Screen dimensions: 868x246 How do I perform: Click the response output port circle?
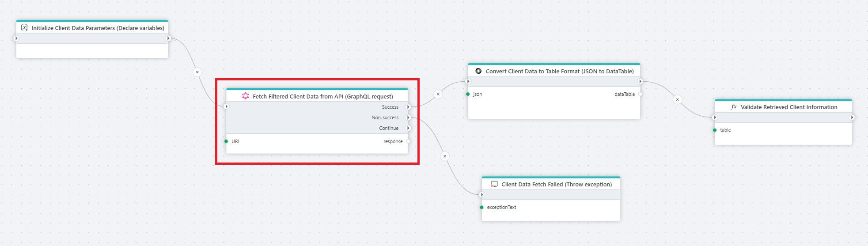click(408, 141)
